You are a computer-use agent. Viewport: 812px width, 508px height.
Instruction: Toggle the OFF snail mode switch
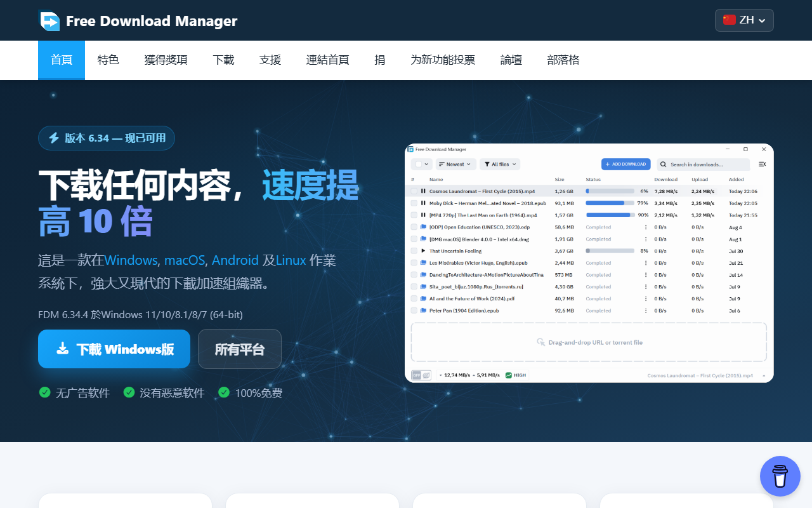[421, 375]
